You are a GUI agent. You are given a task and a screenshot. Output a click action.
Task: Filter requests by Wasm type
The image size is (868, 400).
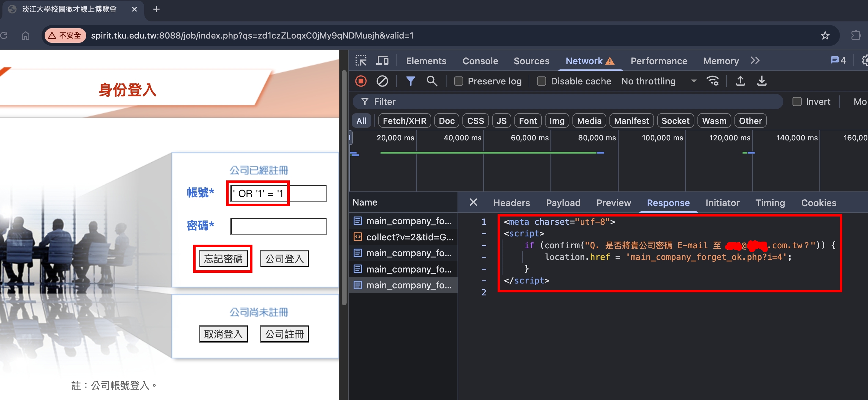tap(714, 121)
